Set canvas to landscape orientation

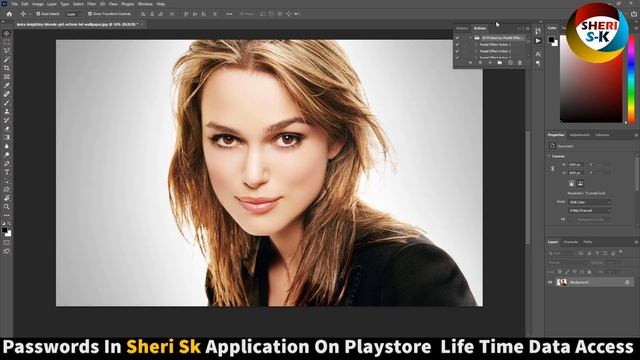(580, 183)
